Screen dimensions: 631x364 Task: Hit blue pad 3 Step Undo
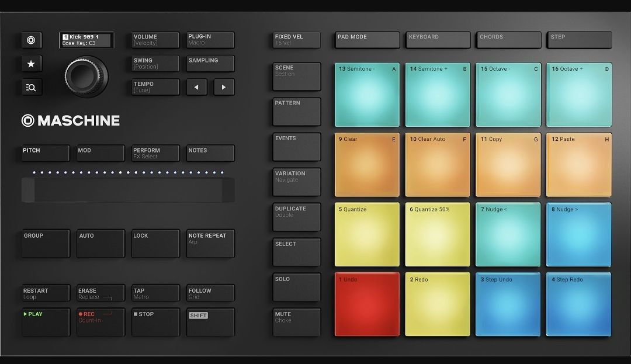click(x=508, y=304)
